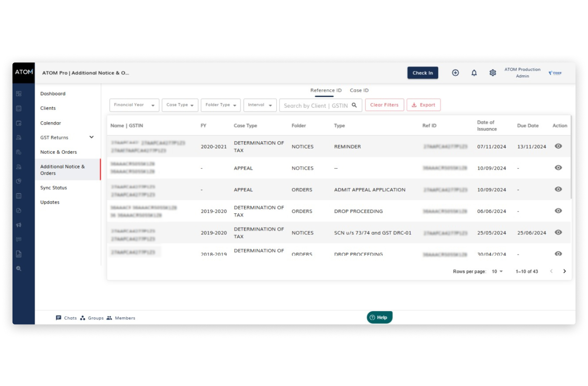Image resolution: width=588 pixels, height=386 pixels.
Task: Click Clear Filters
Action: click(384, 105)
